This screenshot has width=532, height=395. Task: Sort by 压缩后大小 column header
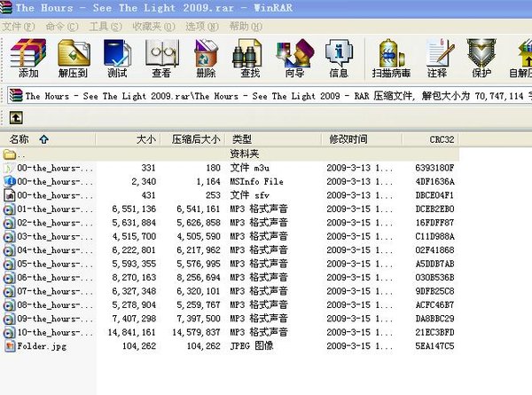point(192,139)
